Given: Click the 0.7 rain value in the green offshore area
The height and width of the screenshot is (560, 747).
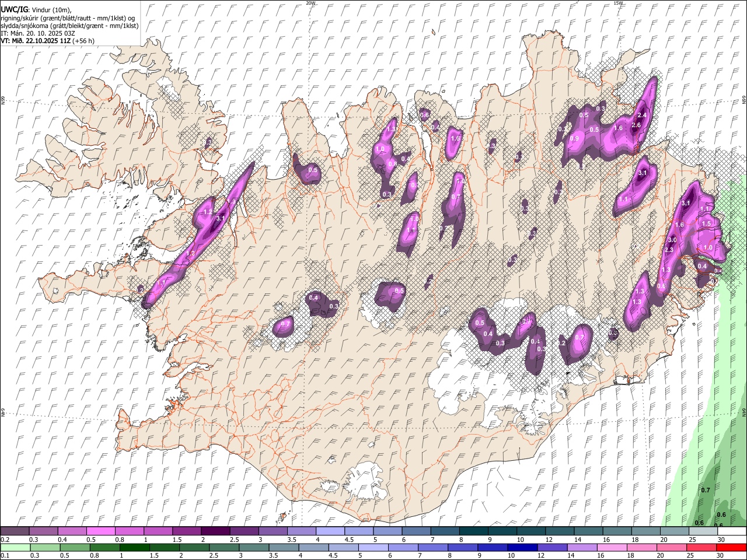Looking at the screenshot, I should (705, 490).
